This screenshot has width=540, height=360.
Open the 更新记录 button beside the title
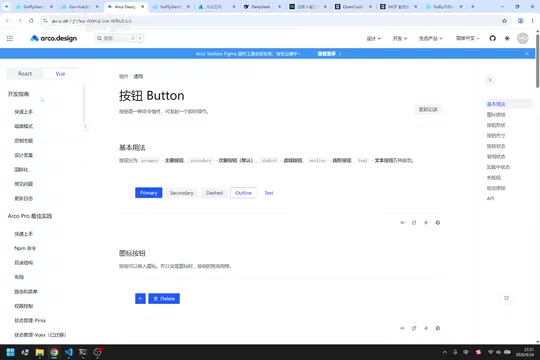428,110
